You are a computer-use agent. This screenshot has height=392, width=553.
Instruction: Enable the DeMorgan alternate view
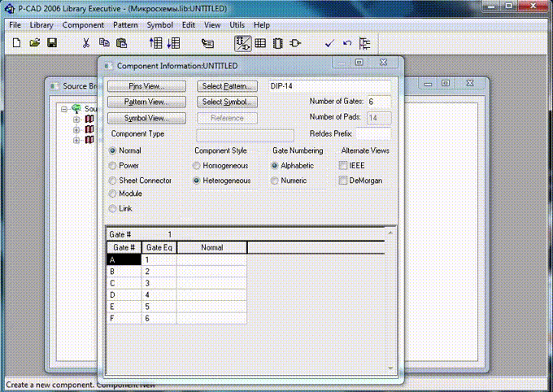pos(343,181)
